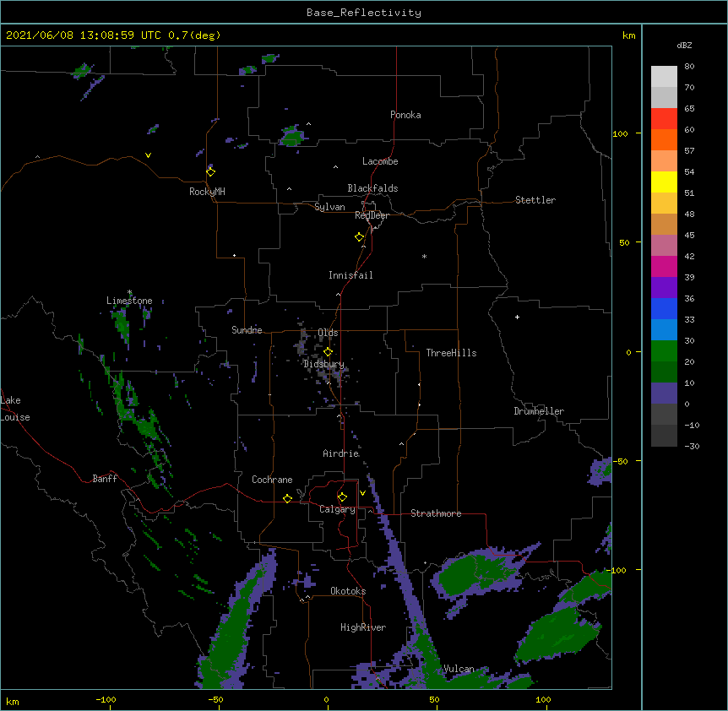Select the Drumheller label
728x711 pixels.
[x=539, y=411]
